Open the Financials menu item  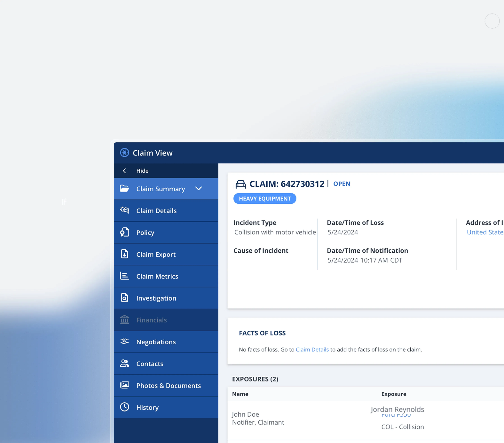(x=151, y=320)
